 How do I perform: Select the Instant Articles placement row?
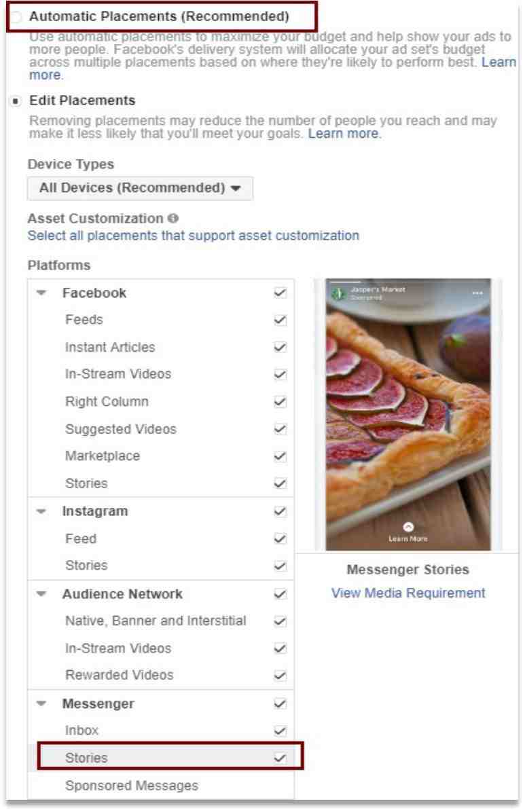pos(161,348)
